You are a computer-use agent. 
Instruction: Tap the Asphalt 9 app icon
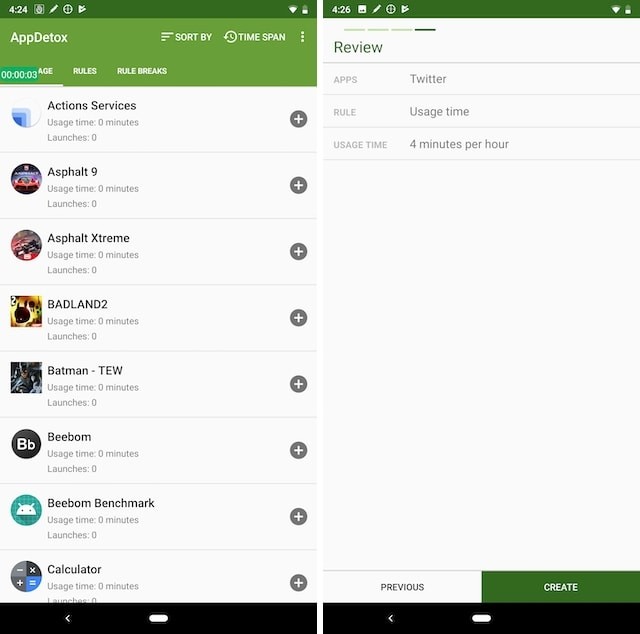click(26, 179)
